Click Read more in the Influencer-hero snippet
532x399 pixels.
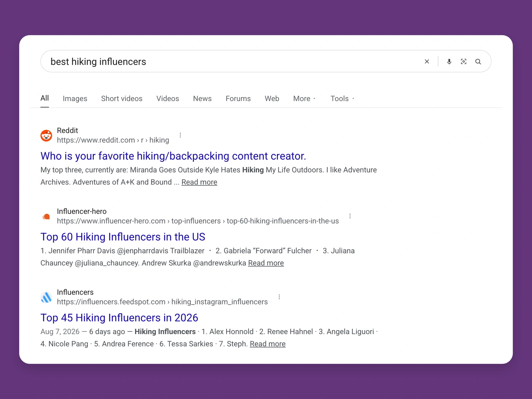pyautogui.click(x=266, y=263)
